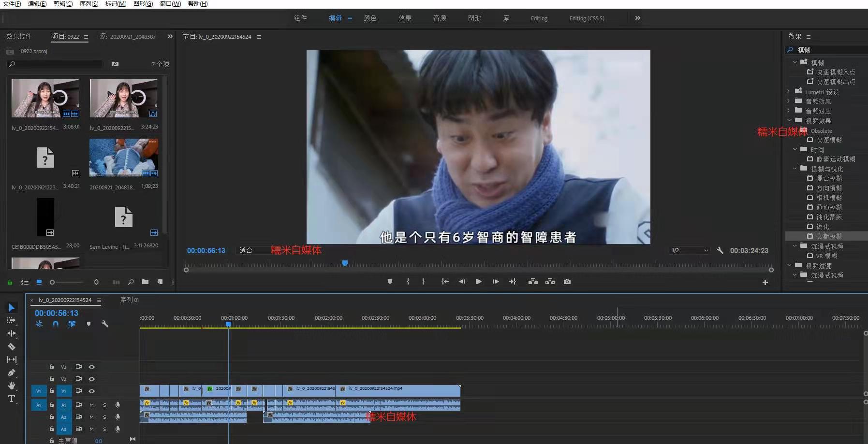Select the Hand tool
This screenshot has width=868, height=444.
point(12,386)
